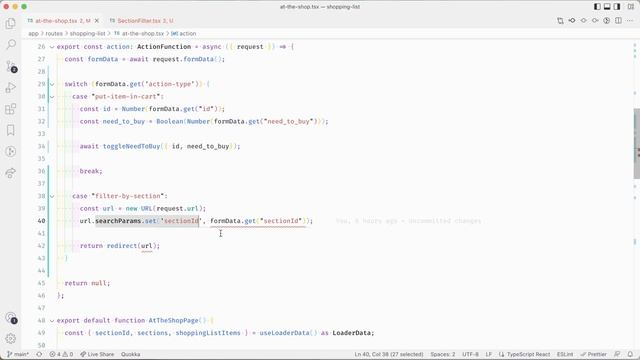Click the at-the-shop.tsx breadcrumb file segment

pos(139,33)
